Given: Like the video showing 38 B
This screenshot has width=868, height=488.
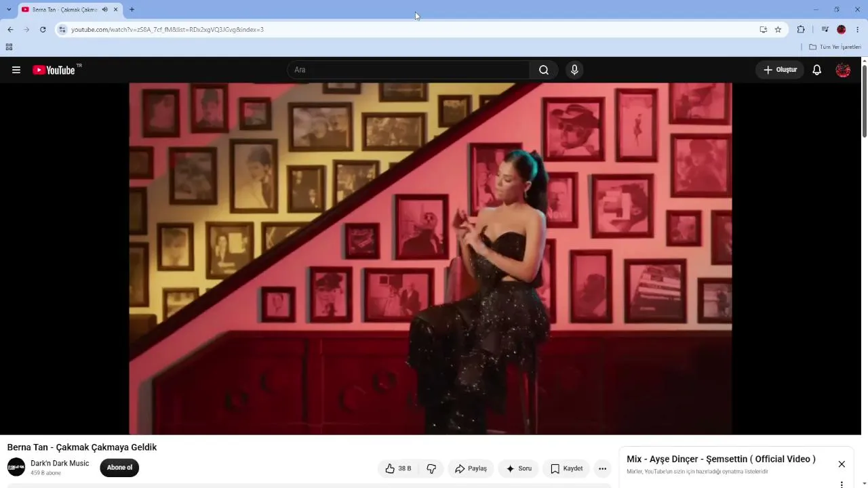Looking at the screenshot, I should pos(398,468).
